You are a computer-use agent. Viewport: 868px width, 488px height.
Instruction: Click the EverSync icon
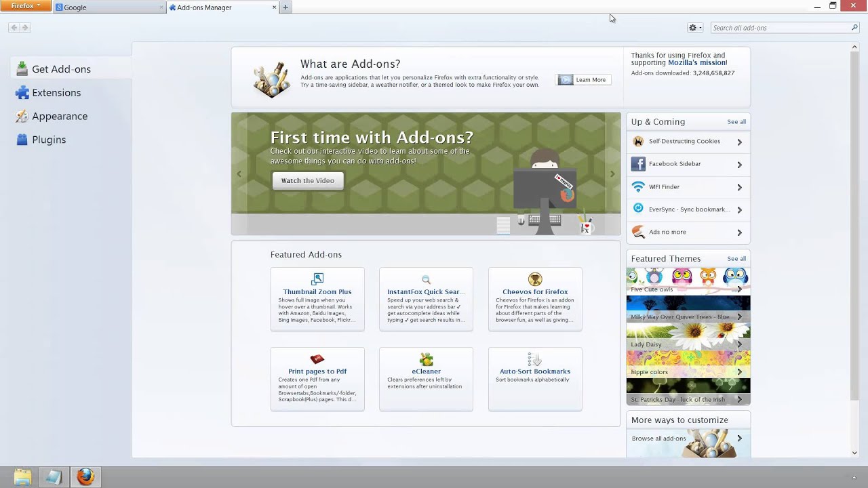pos(638,209)
